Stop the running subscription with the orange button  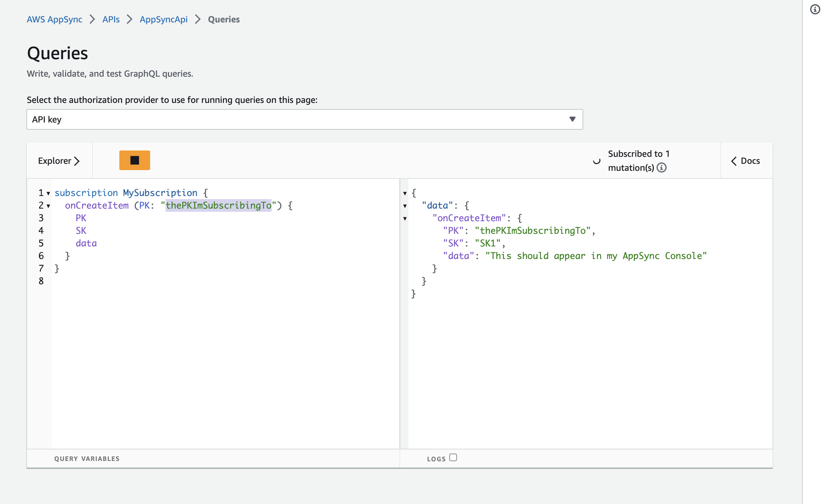click(x=134, y=160)
